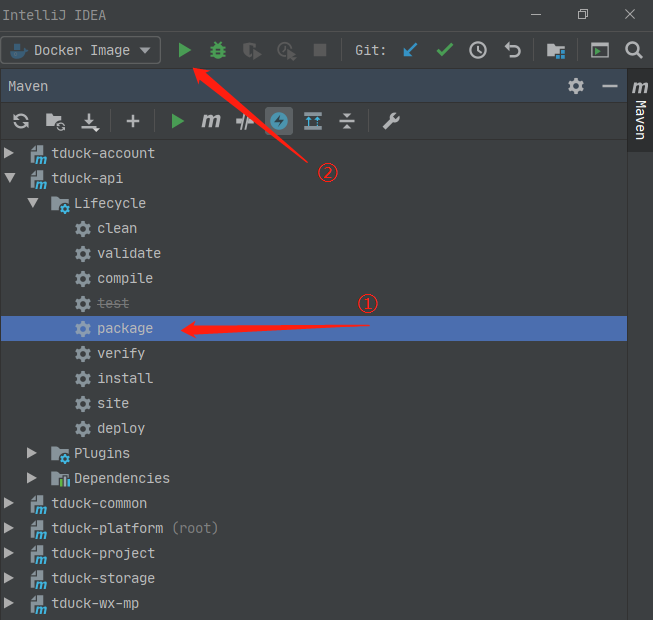This screenshot has width=653, height=620.
Task: Execute Maven goal with the m icon
Action: click(211, 121)
